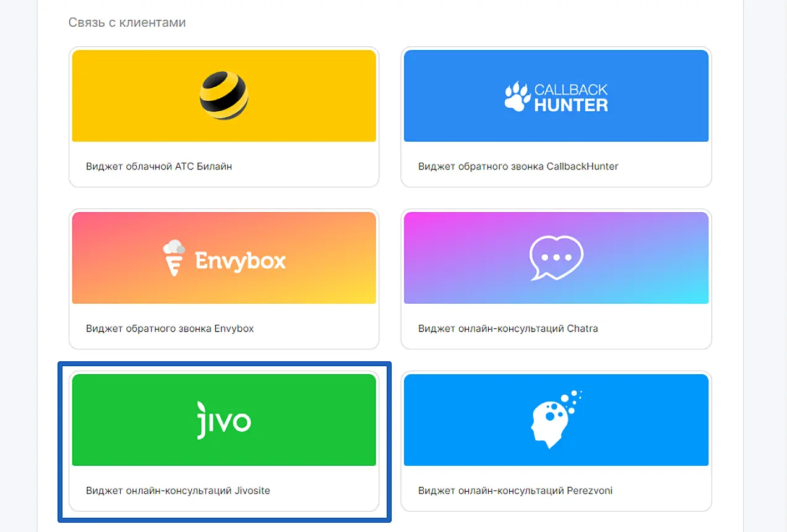Open the orange gradient Envybox banner
Viewport: 787px width, 532px height.
coord(224,258)
